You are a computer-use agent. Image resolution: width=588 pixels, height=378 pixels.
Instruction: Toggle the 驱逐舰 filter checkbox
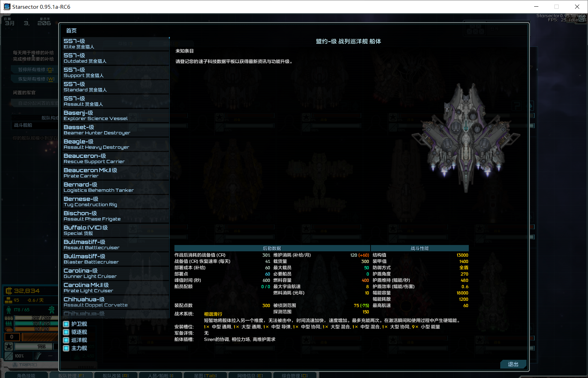click(66, 332)
